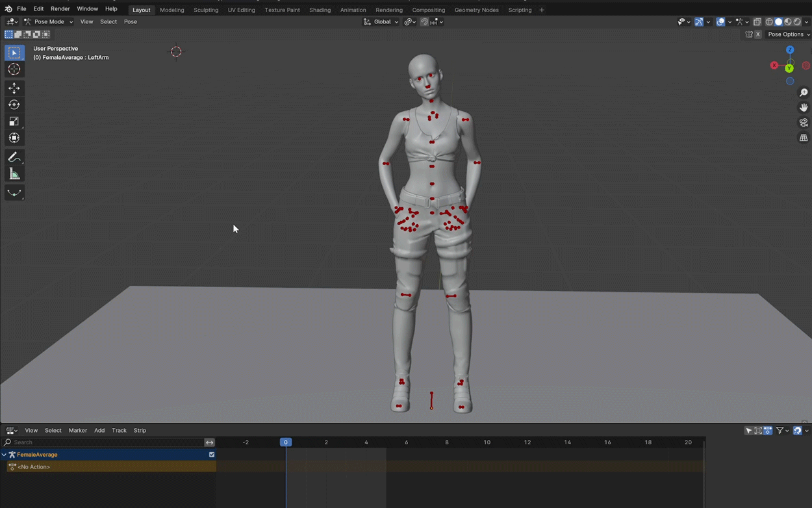Image resolution: width=812 pixels, height=508 pixels.
Task: Click the camera view icon
Action: click(804, 123)
